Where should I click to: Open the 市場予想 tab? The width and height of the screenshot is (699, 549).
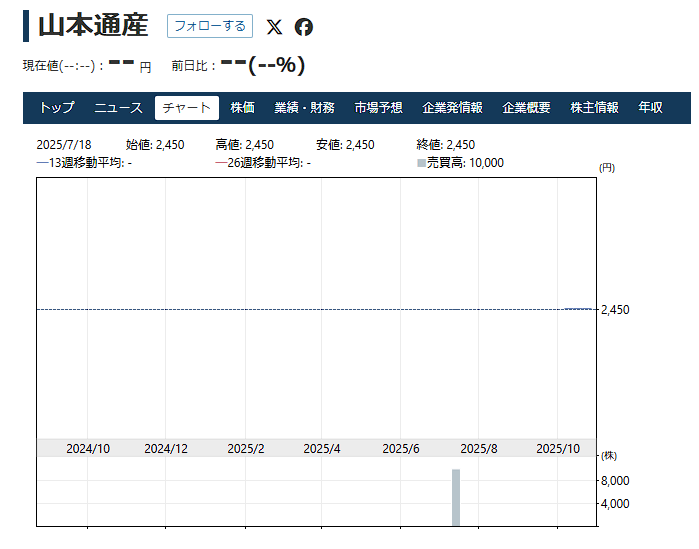[x=378, y=107]
